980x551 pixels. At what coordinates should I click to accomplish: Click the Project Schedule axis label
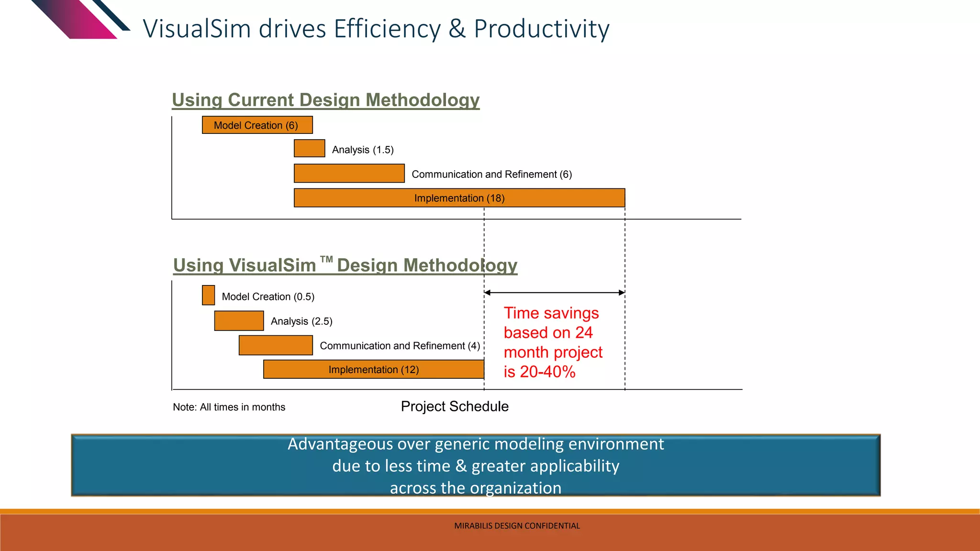click(x=455, y=407)
